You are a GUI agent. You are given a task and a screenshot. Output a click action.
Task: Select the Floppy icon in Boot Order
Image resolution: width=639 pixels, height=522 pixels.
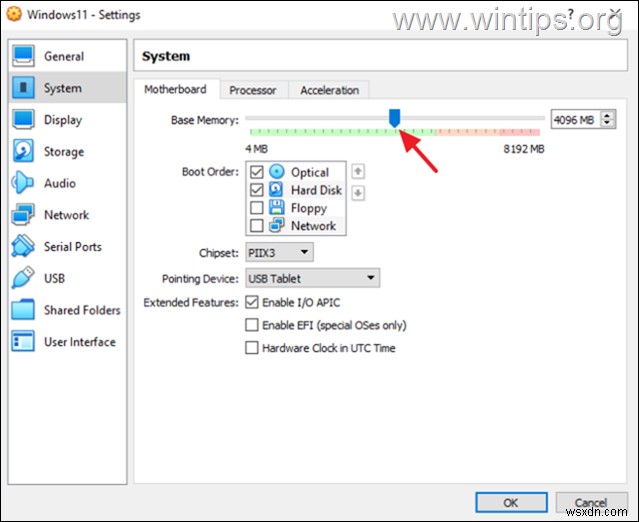coord(277,207)
